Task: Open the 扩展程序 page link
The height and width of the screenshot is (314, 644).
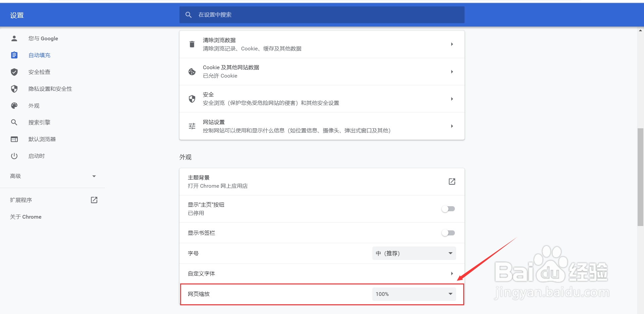Action: [x=21, y=200]
